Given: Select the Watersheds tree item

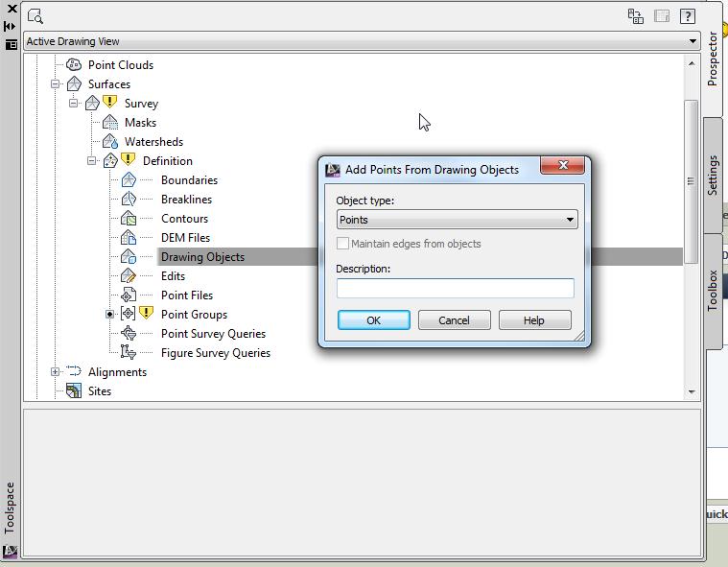Looking at the screenshot, I should tap(154, 142).
